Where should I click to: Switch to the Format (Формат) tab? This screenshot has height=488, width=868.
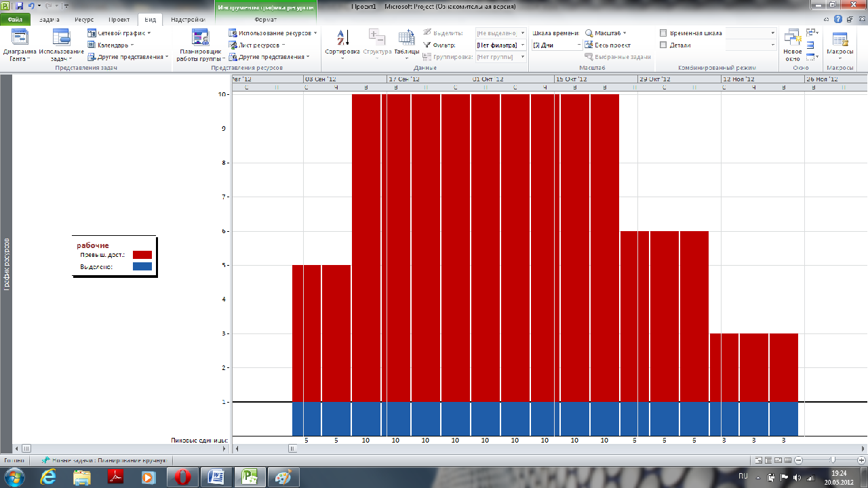click(266, 20)
